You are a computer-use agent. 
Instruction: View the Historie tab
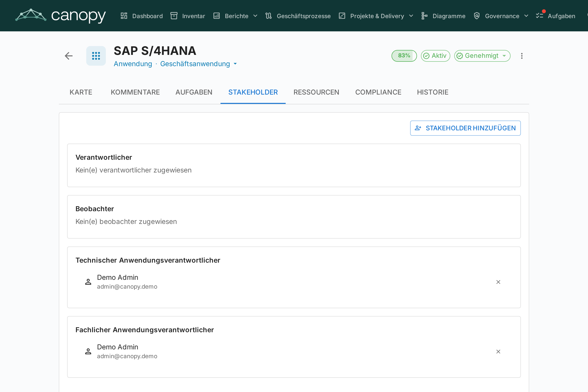[433, 92]
